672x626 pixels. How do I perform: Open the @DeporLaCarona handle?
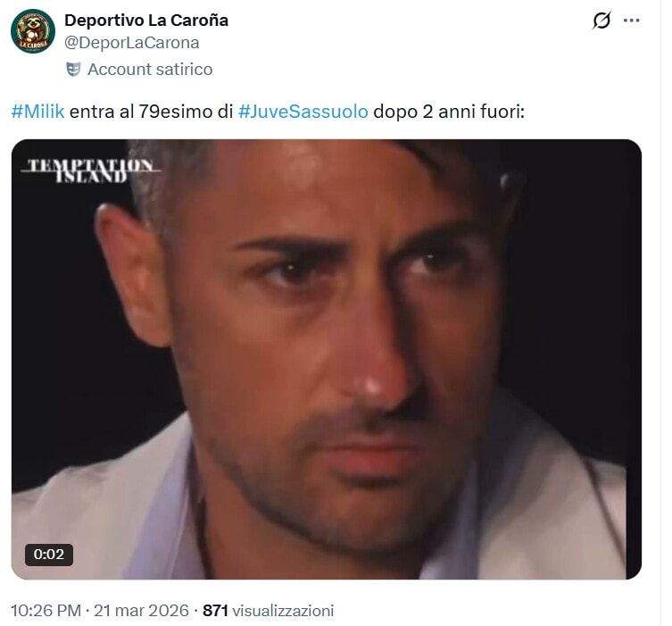tap(131, 43)
